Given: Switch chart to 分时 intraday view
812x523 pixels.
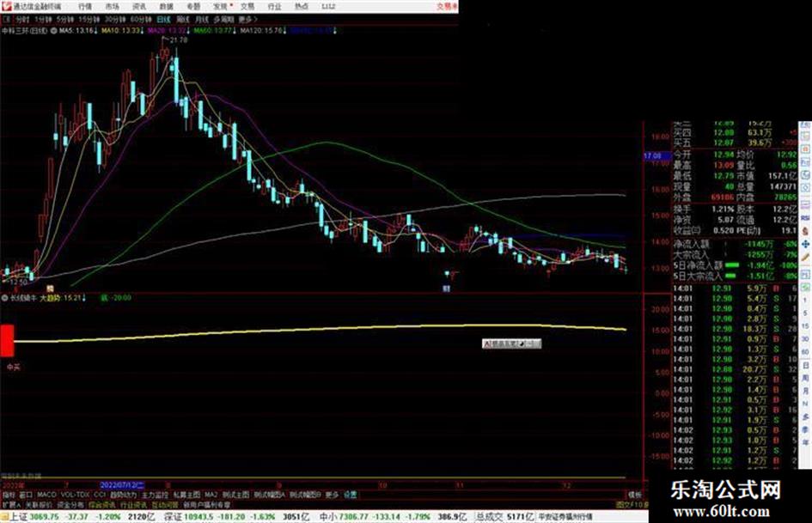Looking at the screenshot, I should click(22, 19).
